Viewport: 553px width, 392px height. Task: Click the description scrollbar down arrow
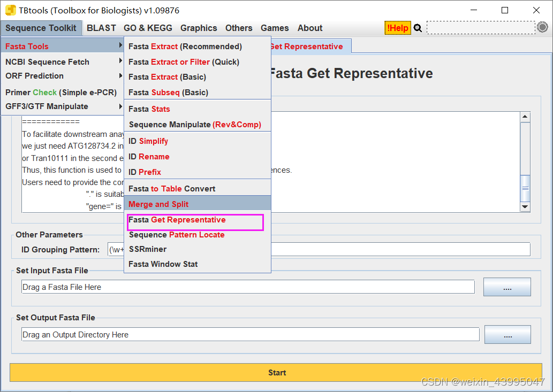tap(525, 207)
